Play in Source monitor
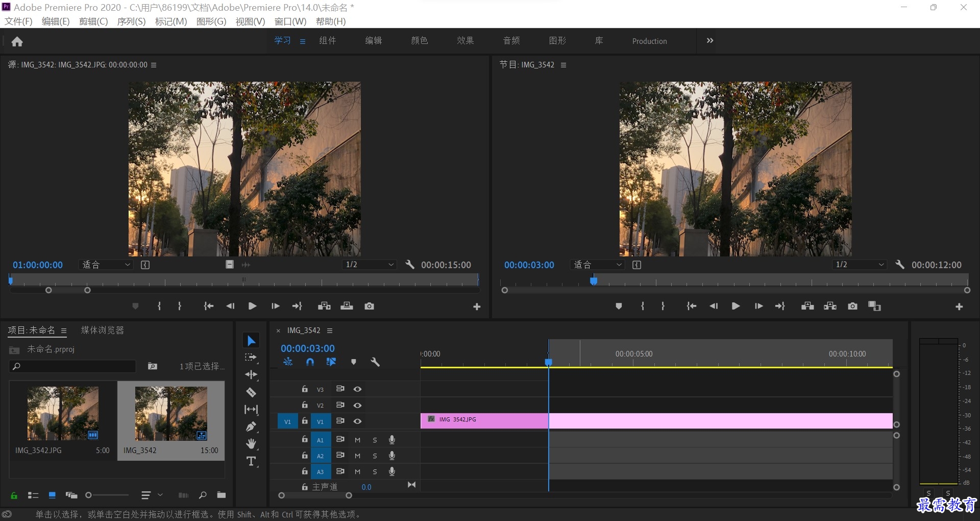Viewport: 980px width, 521px height. pyautogui.click(x=252, y=306)
